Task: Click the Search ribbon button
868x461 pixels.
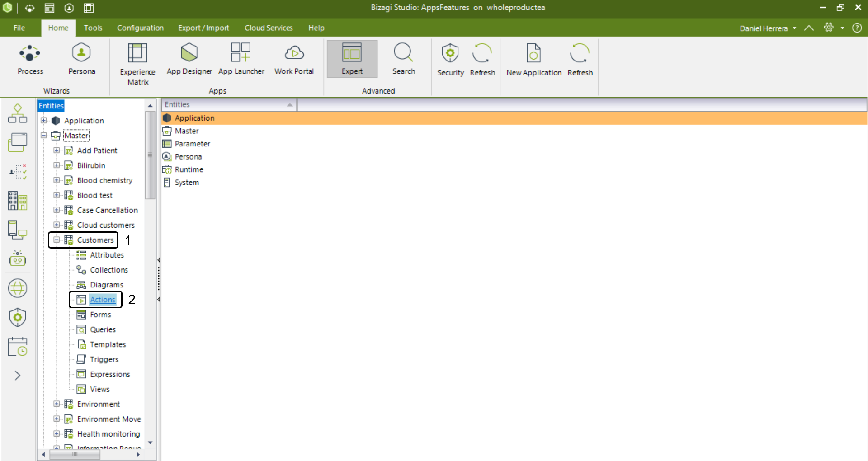Action: tap(403, 60)
